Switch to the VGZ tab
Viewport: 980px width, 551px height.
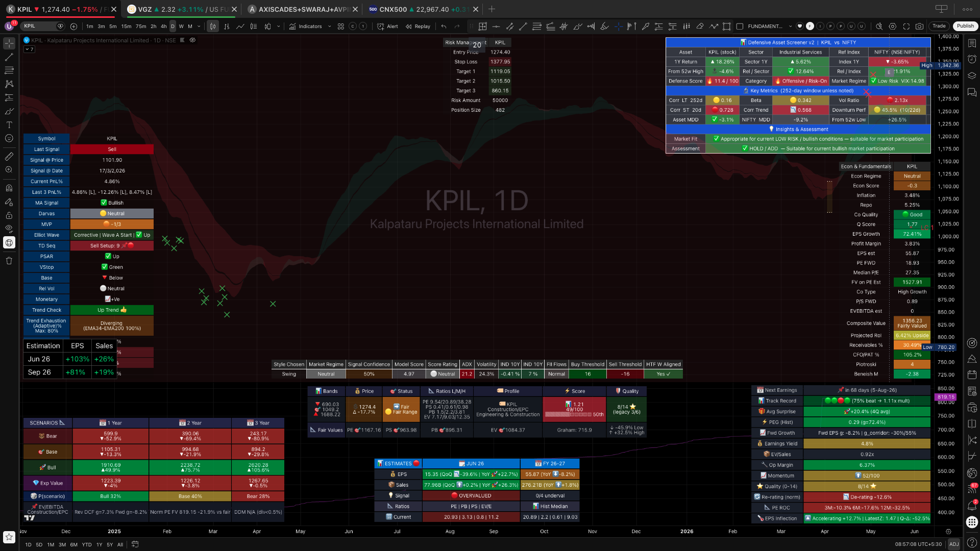[x=181, y=9]
